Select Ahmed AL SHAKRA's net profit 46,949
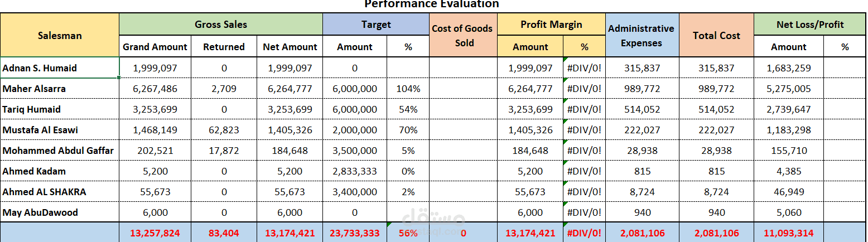 (788, 192)
